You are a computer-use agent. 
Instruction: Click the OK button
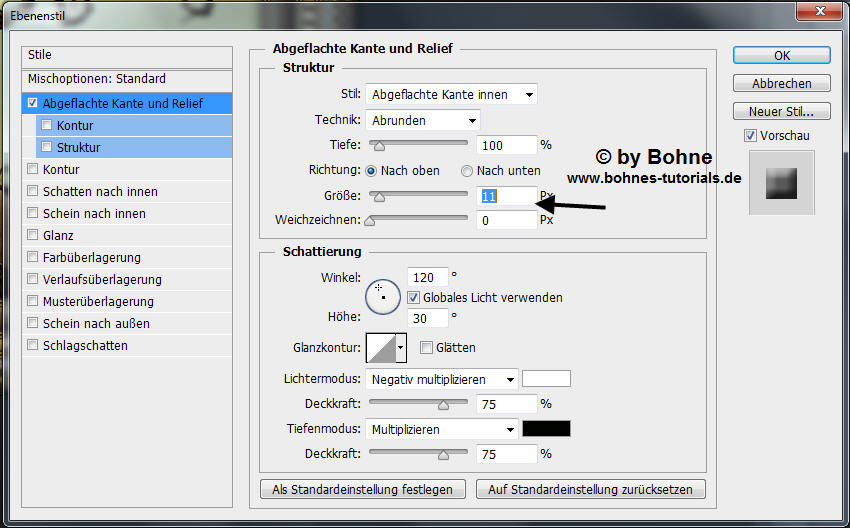pyautogui.click(x=781, y=56)
